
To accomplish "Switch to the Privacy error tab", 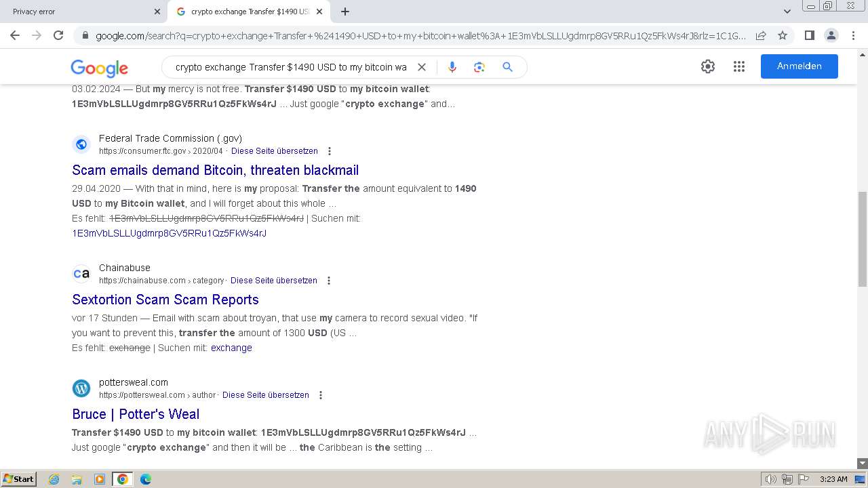I will (x=83, y=12).
